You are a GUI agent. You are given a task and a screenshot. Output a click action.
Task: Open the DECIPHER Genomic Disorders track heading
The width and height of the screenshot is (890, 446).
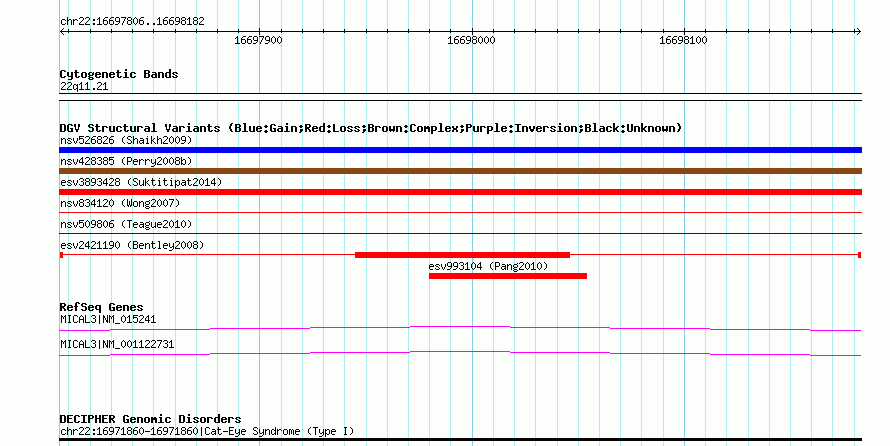pyautogui.click(x=150, y=419)
